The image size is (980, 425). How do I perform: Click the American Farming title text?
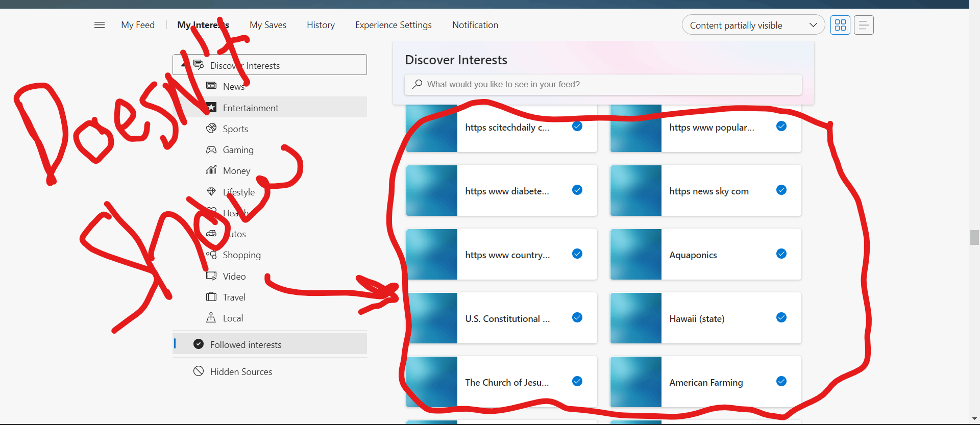tap(706, 382)
